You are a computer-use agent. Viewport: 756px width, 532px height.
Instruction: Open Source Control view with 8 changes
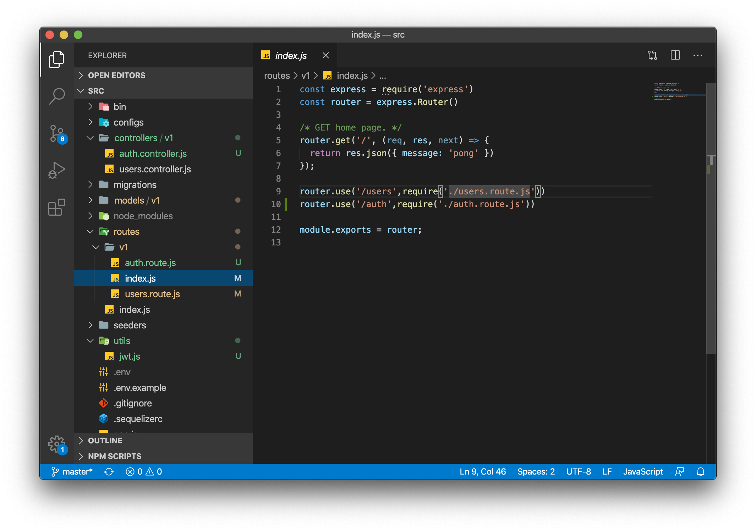coord(57,134)
